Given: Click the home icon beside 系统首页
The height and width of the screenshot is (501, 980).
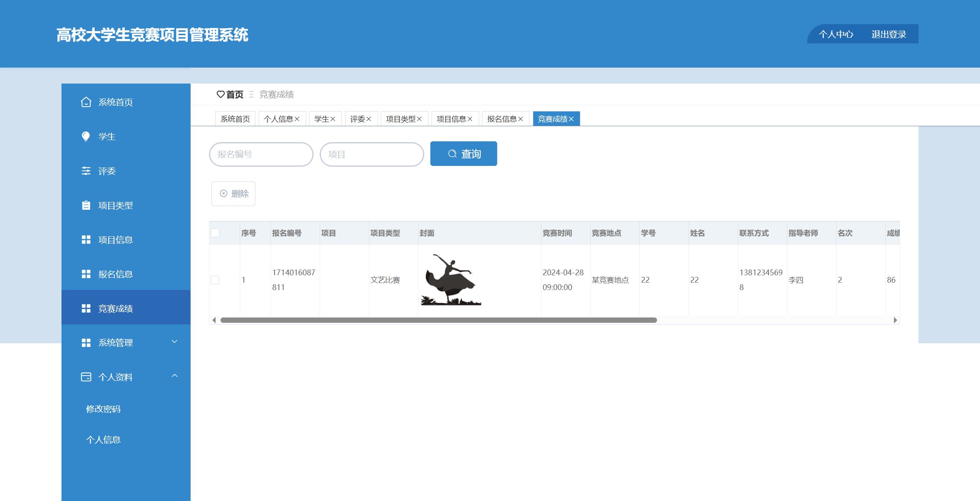Looking at the screenshot, I should click(x=86, y=102).
